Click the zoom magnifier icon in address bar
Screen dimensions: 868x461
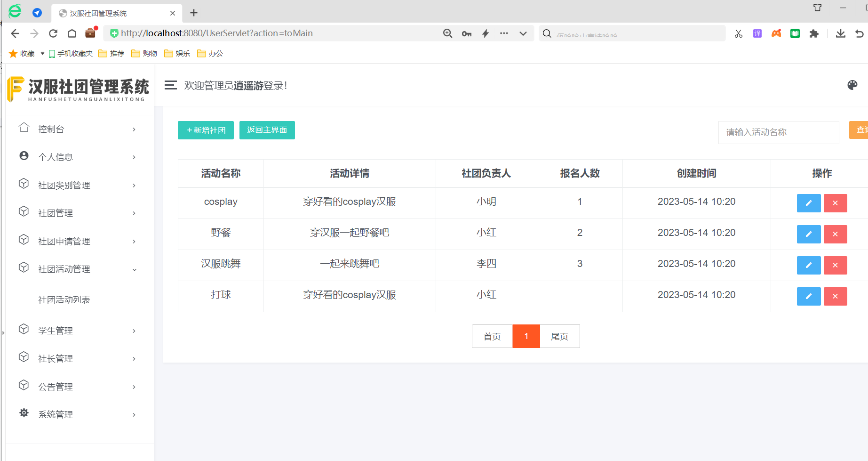coord(448,33)
